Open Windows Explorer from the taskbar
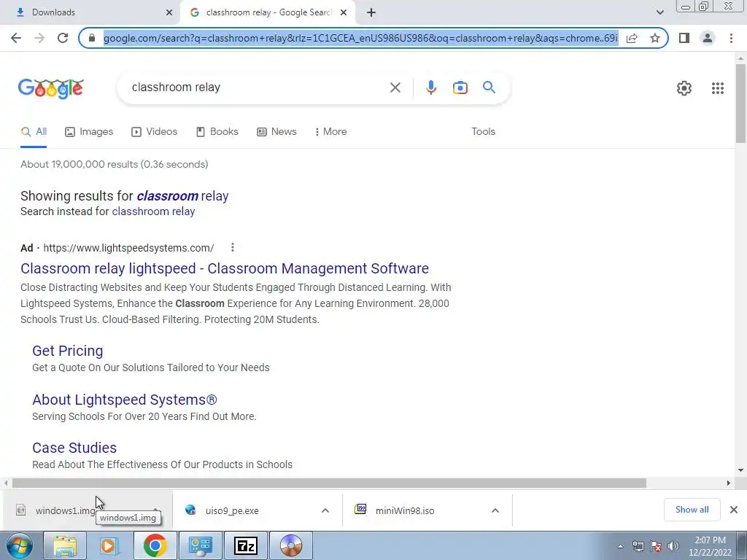This screenshot has width=747, height=560. coord(65,545)
